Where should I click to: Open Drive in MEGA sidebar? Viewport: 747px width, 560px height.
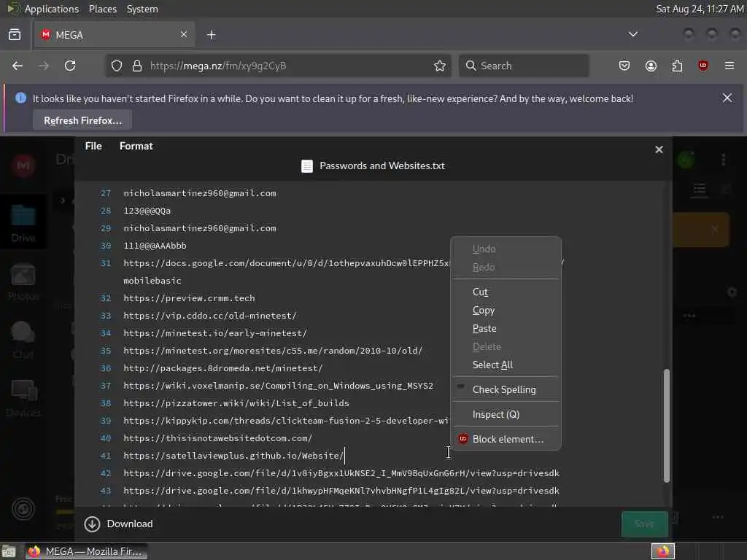23,223
